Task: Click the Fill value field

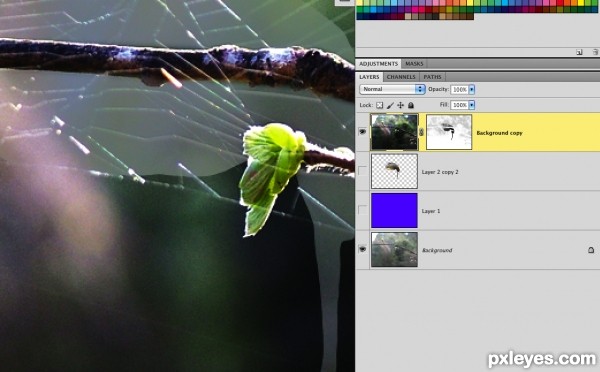Action: click(460, 105)
